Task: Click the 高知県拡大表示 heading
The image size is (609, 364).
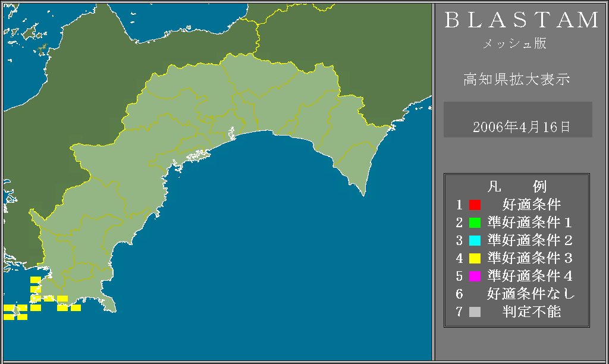Action: (x=517, y=79)
